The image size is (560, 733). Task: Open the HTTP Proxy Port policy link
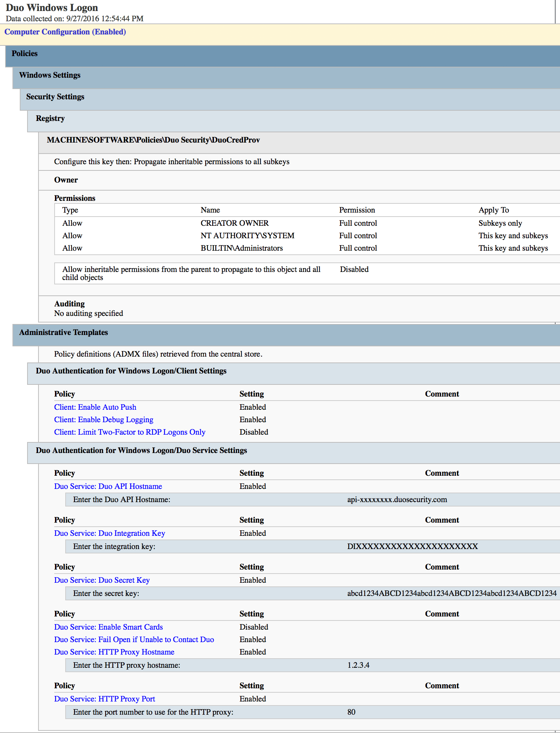click(x=104, y=699)
